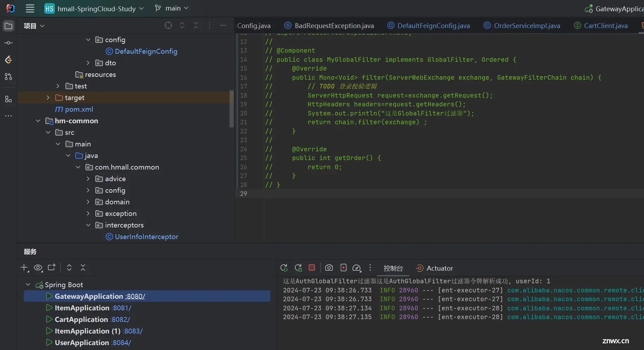Collapse the hm-common module
This screenshot has height=350, width=644.
click(x=38, y=121)
